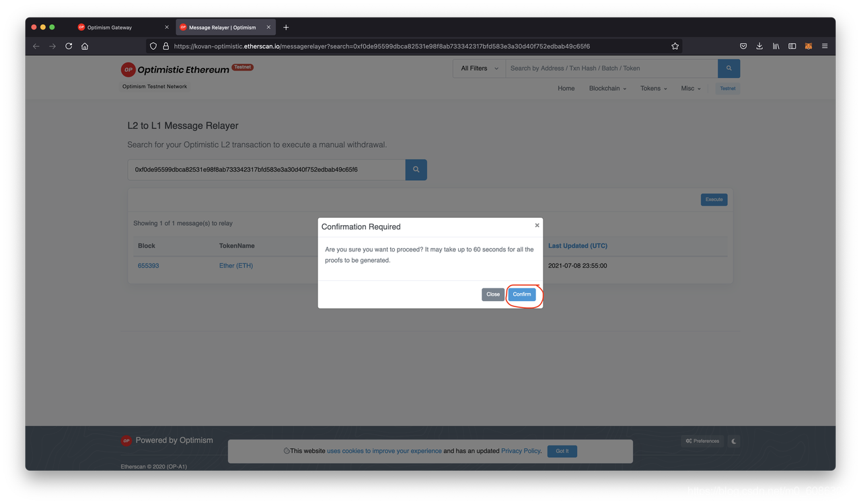
Task: Close the Message Relayer tab
Action: (268, 28)
